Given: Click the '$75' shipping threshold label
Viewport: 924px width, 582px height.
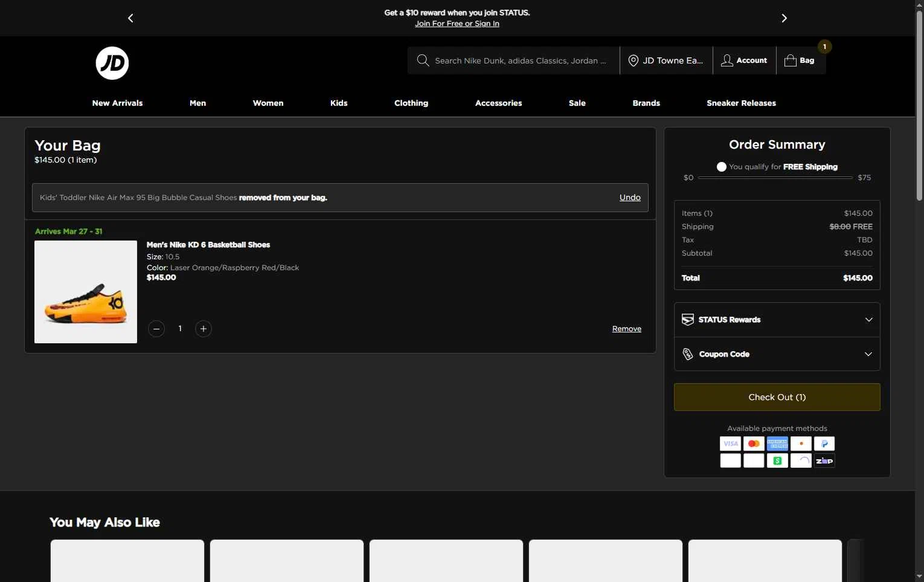Looking at the screenshot, I should pos(864,178).
